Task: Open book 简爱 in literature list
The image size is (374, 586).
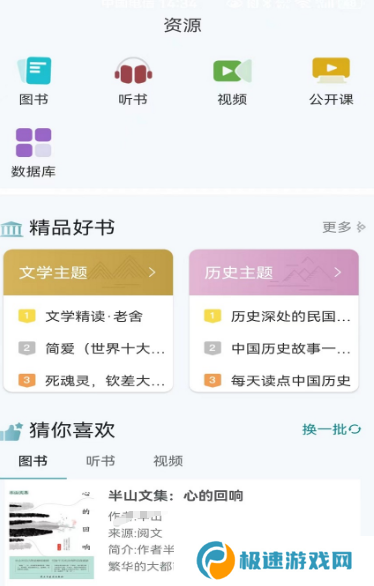Action: pos(105,349)
